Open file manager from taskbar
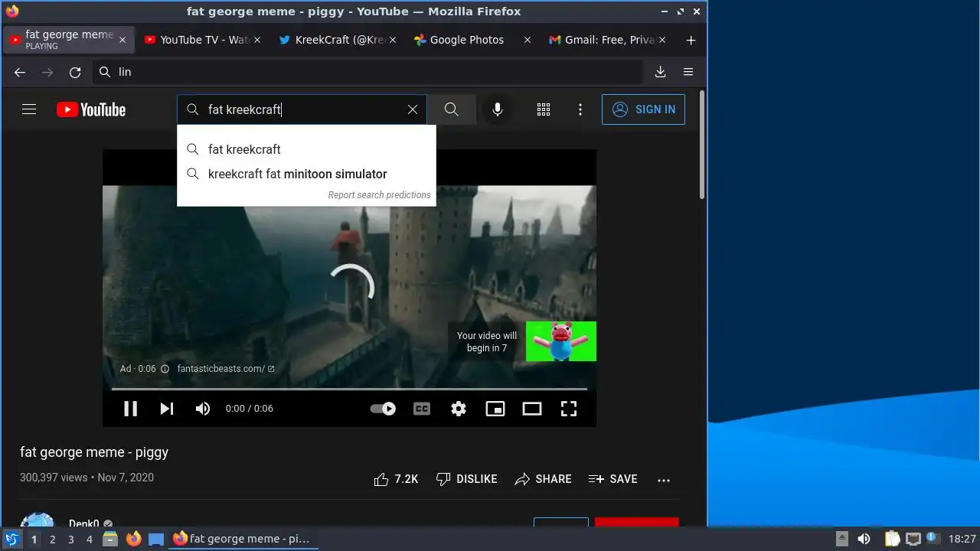 coord(110,539)
